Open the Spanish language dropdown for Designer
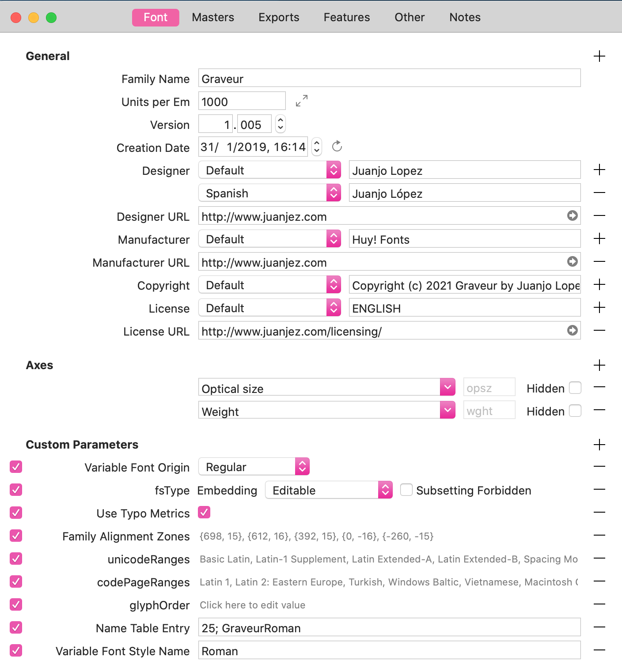This screenshot has height=672, width=622. (x=334, y=193)
